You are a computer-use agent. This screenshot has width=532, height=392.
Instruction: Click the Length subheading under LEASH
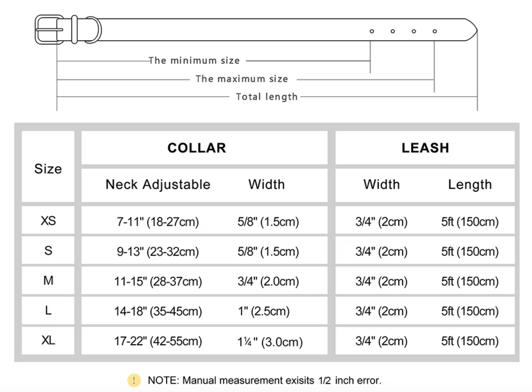coord(470,184)
